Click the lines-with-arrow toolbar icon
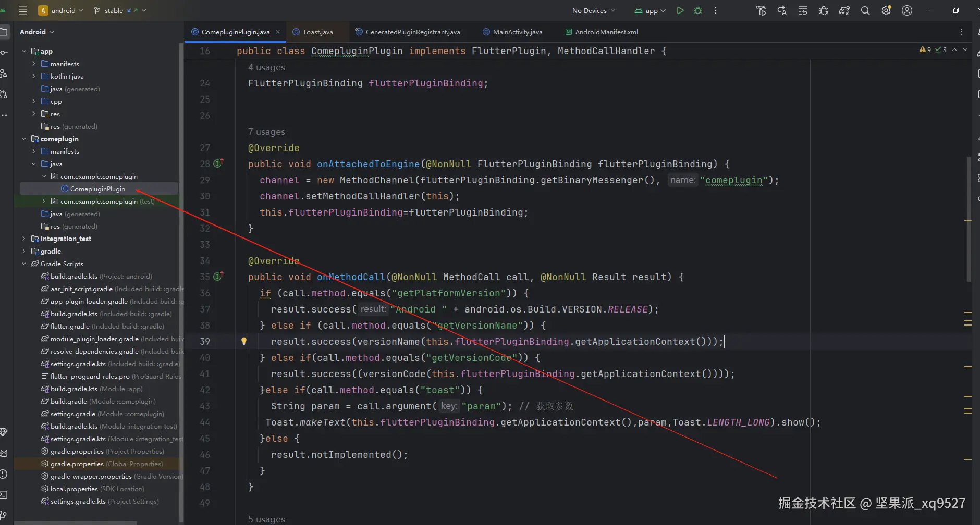Screen dimensions: 980x525 (x=803, y=10)
